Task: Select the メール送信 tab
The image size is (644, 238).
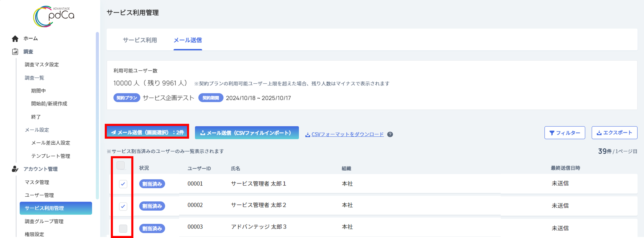Action: 188,40
